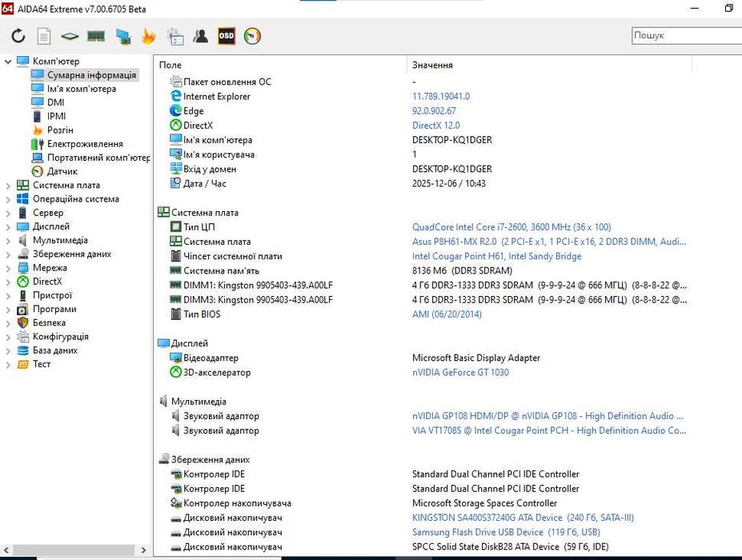Click the tree horizontal scrollbar right arrow

pos(143,550)
